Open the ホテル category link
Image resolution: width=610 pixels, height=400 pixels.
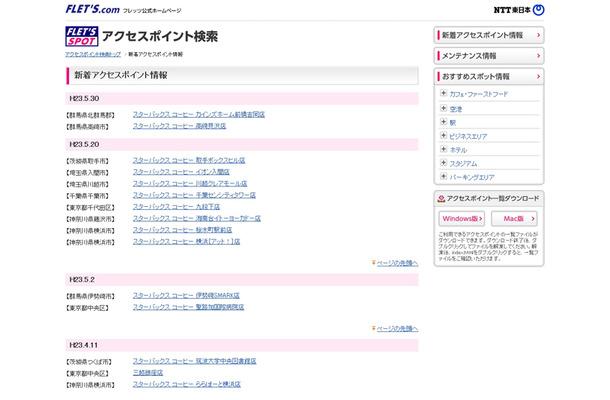point(458,150)
